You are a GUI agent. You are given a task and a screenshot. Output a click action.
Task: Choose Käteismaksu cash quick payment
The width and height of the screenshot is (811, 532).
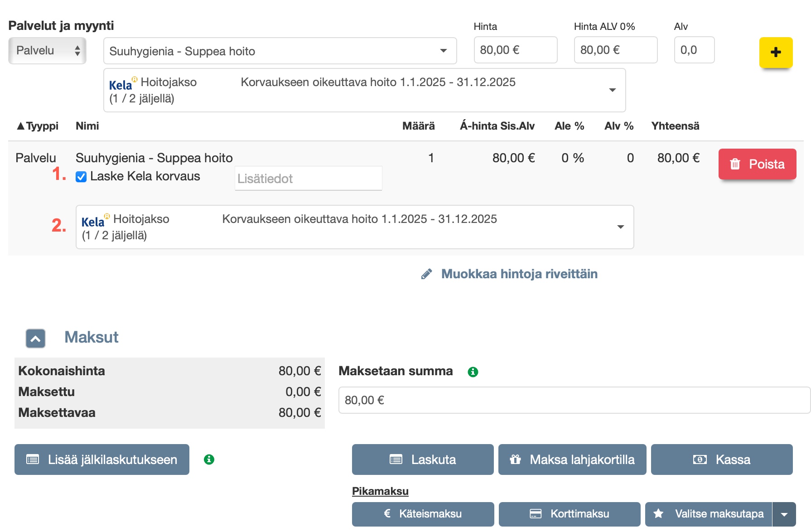(422, 514)
